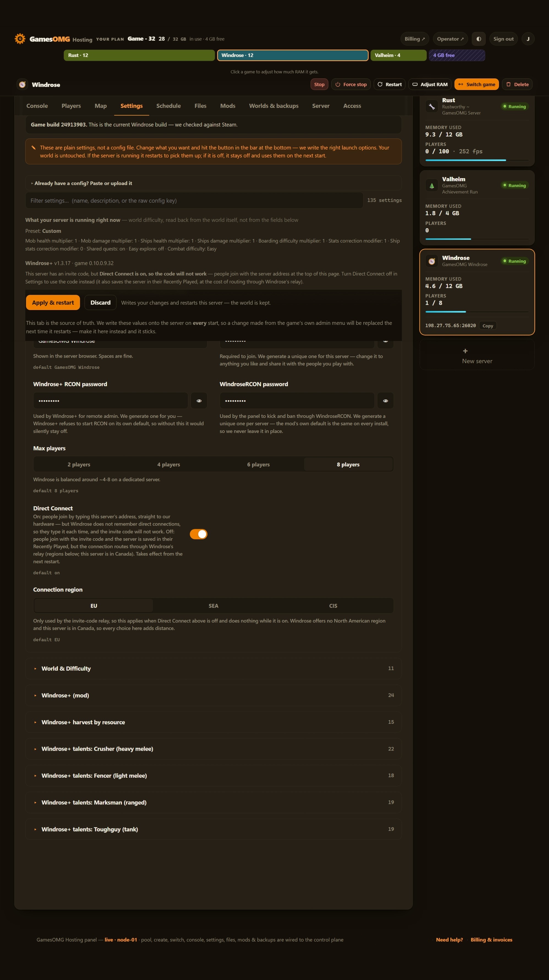The height and width of the screenshot is (980, 549).
Task: Reveal the Windrose+ RCON password with eye icon
Action: [x=199, y=401]
